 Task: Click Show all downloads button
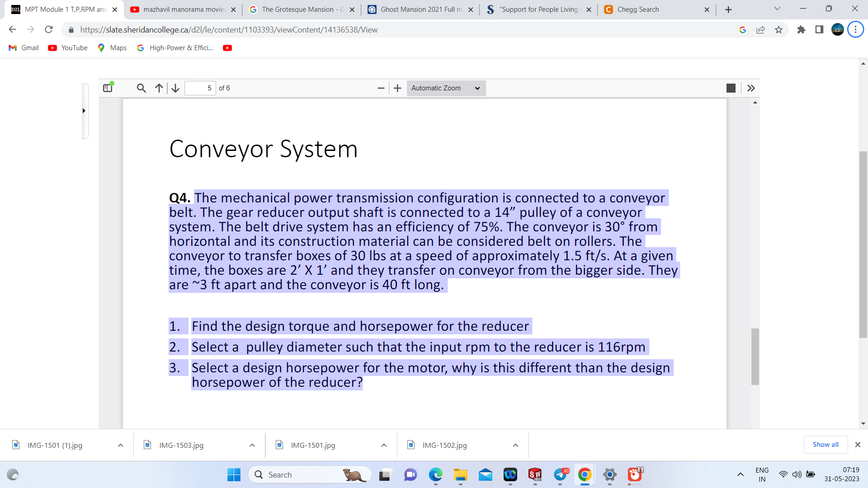tap(825, 445)
